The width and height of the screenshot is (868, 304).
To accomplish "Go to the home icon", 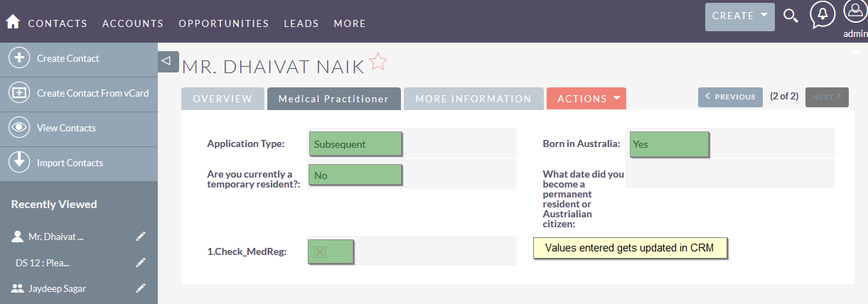I will 13,22.
